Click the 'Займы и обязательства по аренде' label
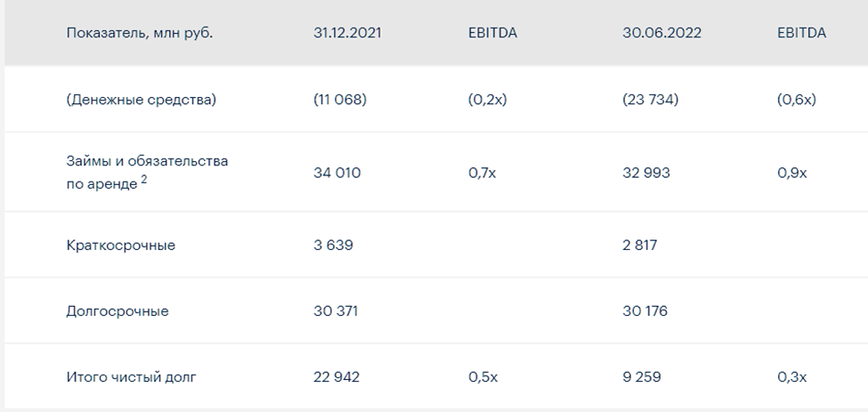The image size is (868, 412). [147, 172]
